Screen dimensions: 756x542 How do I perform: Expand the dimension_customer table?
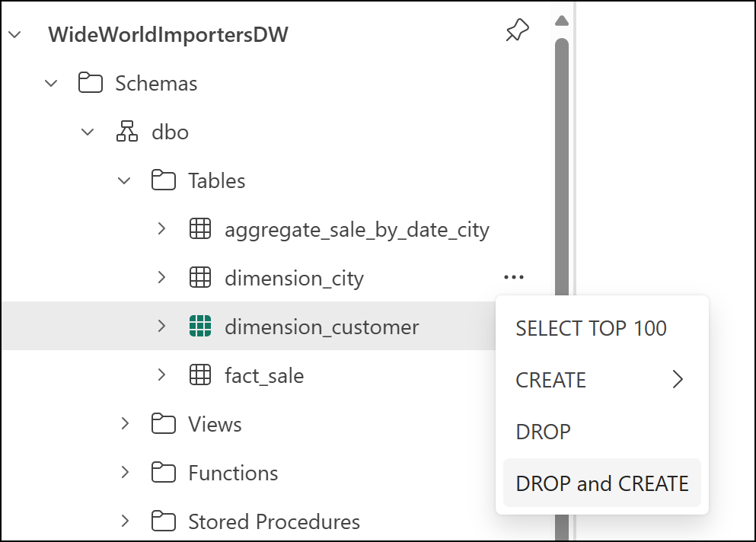161,327
